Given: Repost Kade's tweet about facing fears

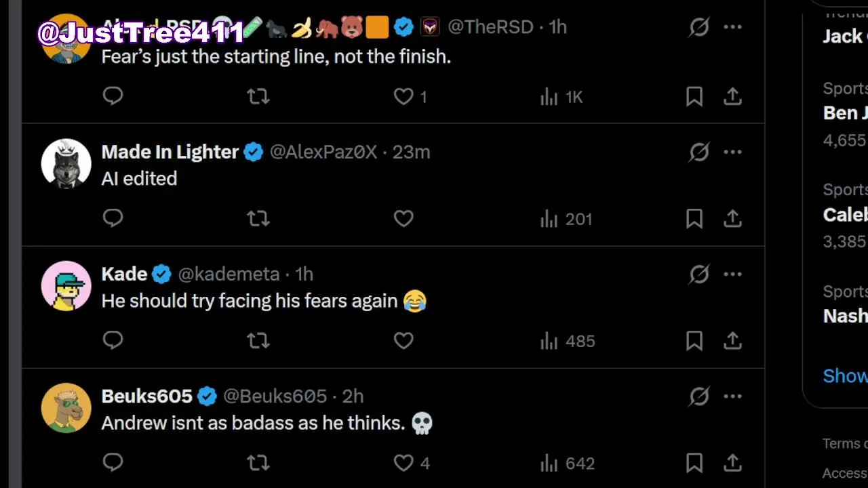Looking at the screenshot, I should pos(258,340).
